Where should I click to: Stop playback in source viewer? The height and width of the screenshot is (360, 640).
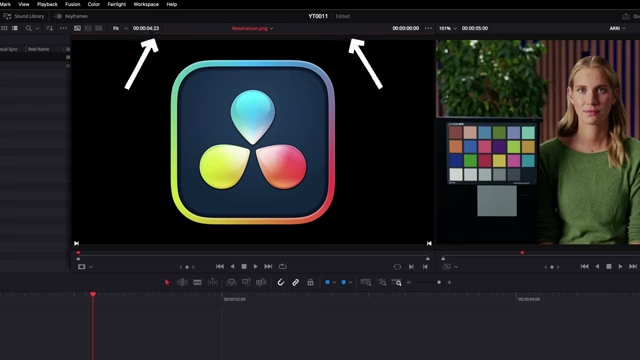(x=244, y=267)
